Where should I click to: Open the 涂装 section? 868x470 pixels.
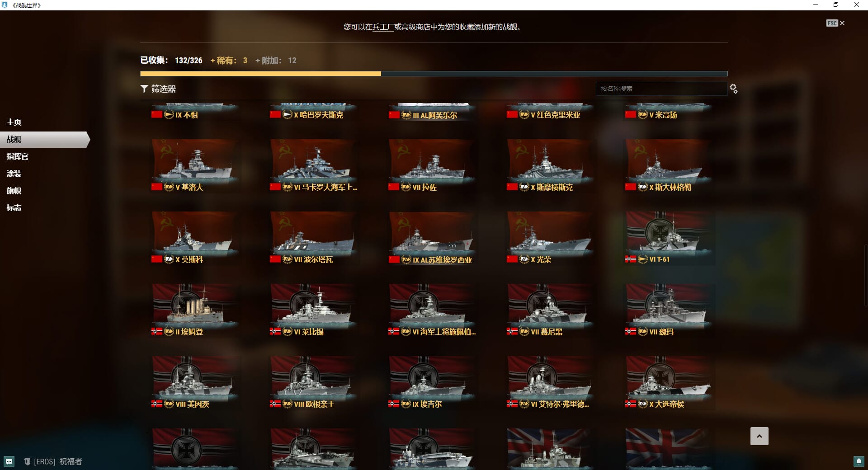click(14, 174)
